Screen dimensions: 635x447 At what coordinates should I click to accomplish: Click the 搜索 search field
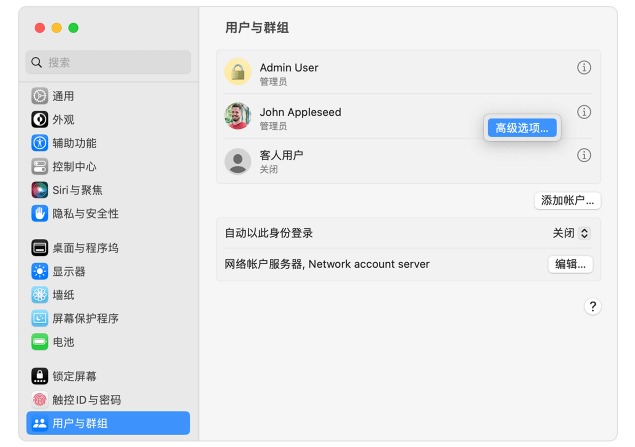[108, 62]
